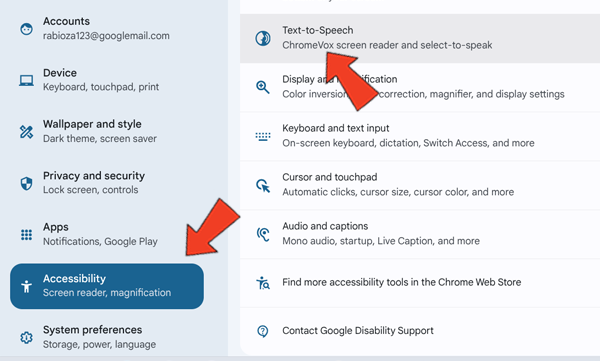Image resolution: width=600 pixels, height=361 pixels.
Task: Open Keyboard and text input settings
Action: click(420, 136)
